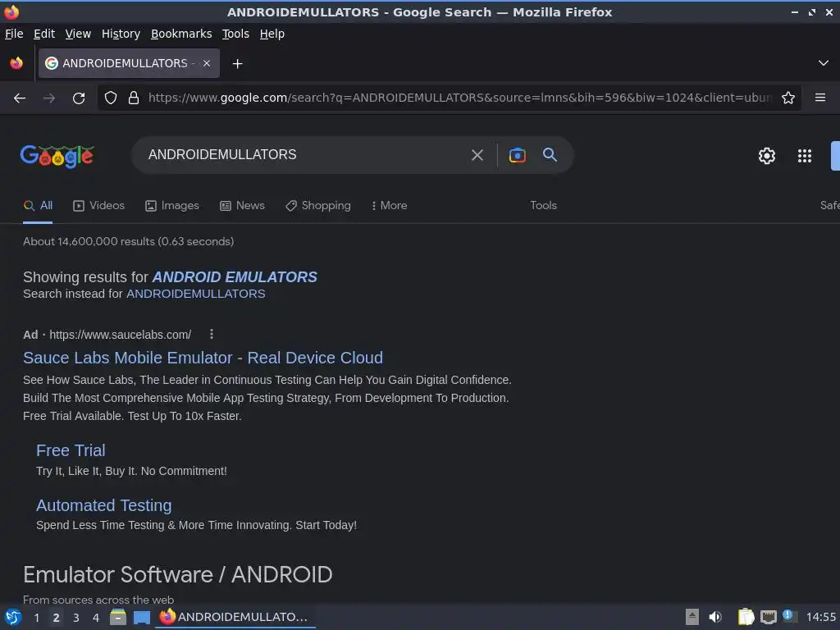Open the removable media eject tray icon
The height and width of the screenshot is (630, 840).
692,617
